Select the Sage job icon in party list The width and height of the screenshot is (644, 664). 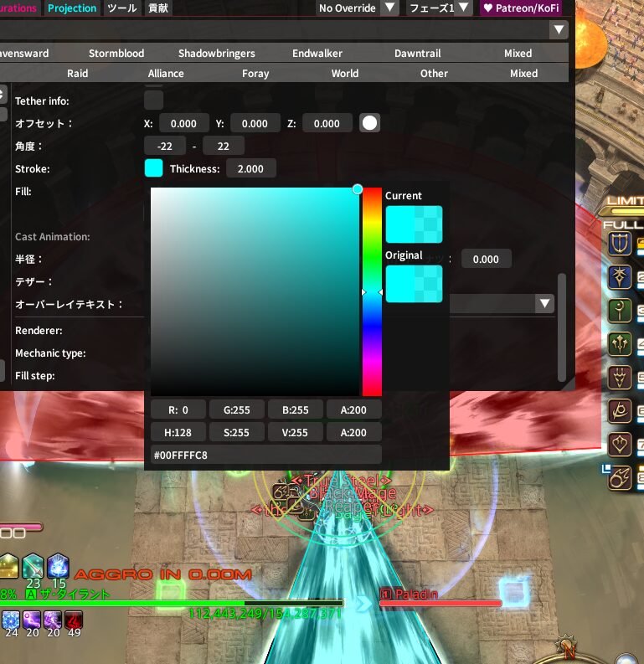(x=620, y=343)
